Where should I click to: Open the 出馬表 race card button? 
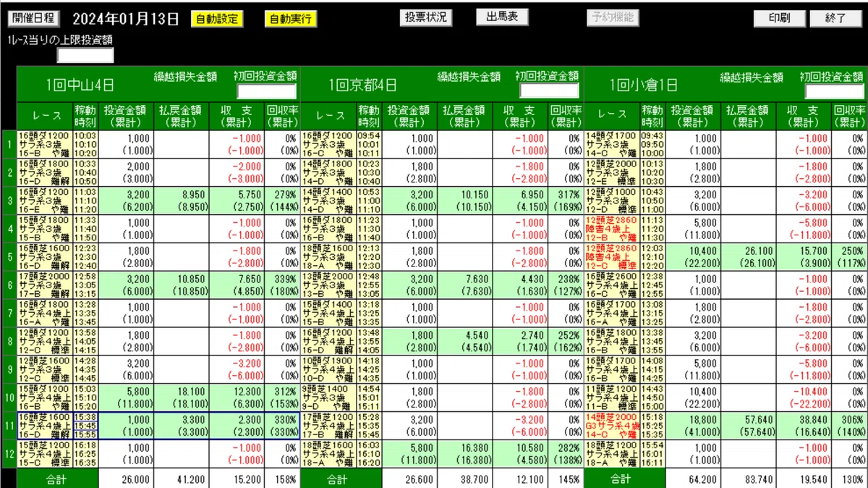point(502,17)
